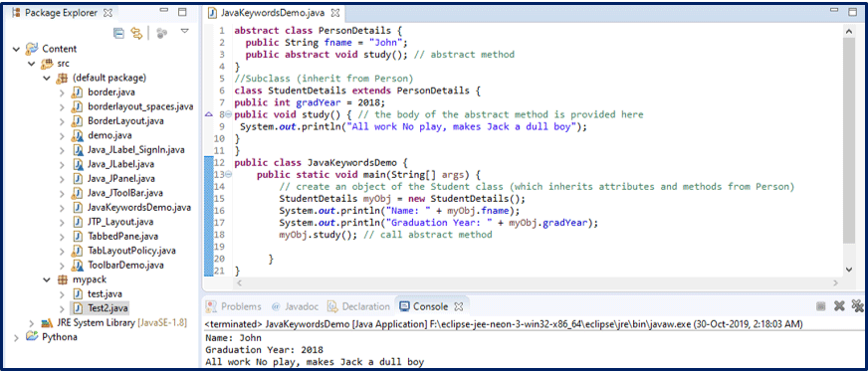This screenshot has width=868, height=371.
Task: Expand JRE System Library node
Action: click(x=32, y=322)
